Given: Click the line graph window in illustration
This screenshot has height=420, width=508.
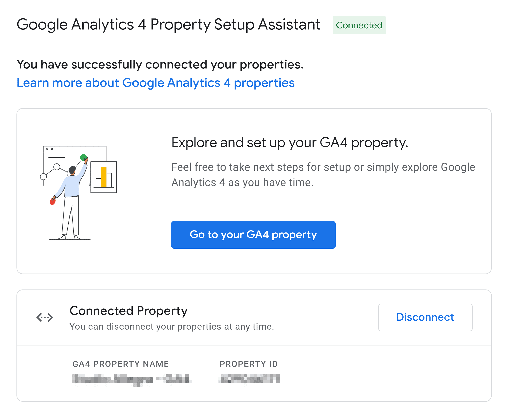Looking at the screenshot, I should (x=75, y=166).
